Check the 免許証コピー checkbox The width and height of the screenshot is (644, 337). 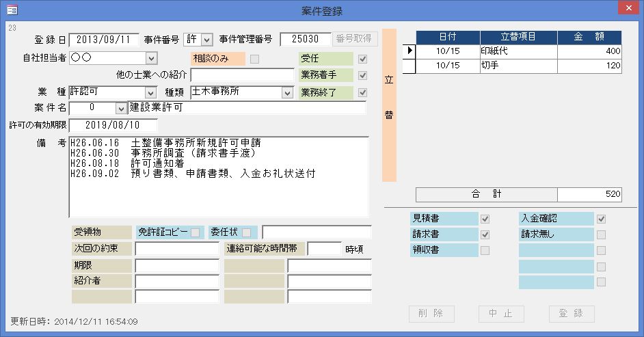196,232
